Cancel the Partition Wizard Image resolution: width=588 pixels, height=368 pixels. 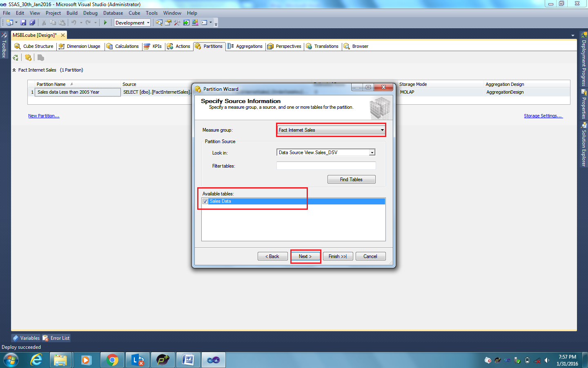(x=370, y=256)
